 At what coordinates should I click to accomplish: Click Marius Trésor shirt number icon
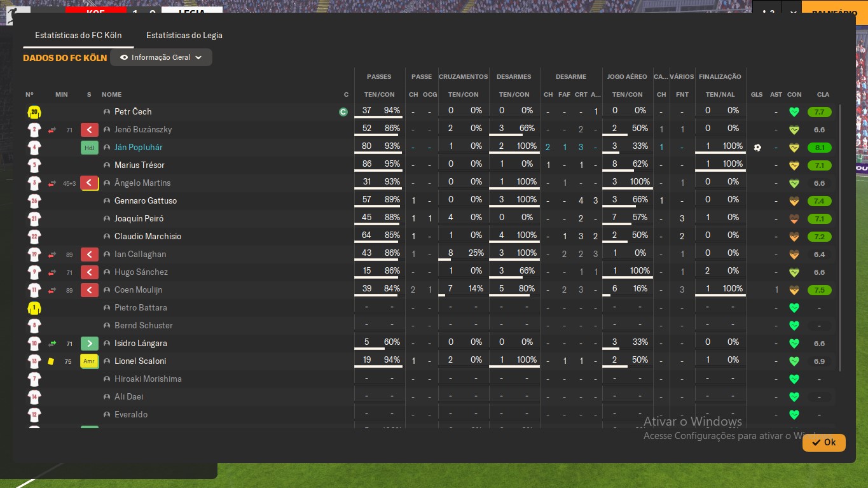[x=34, y=165]
